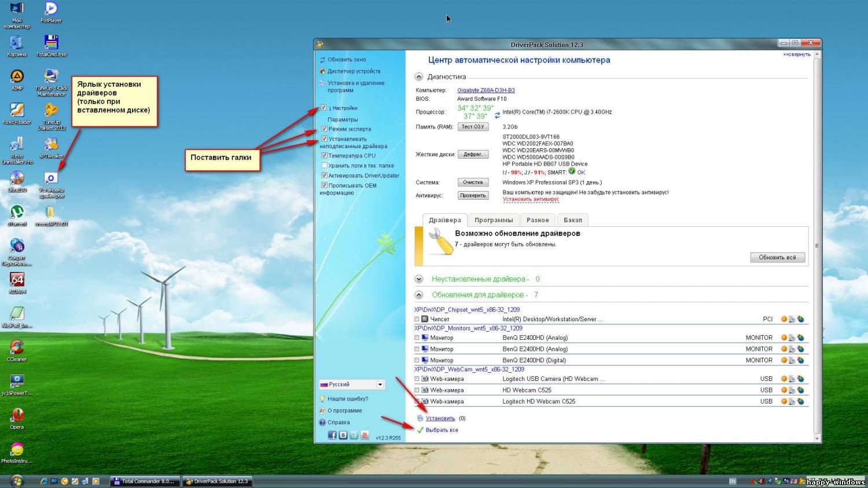Open Диспетчер устройств from the sidebar
Viewport: 868px width, 488px height.
pyautogui.click(x=354, y=71)
